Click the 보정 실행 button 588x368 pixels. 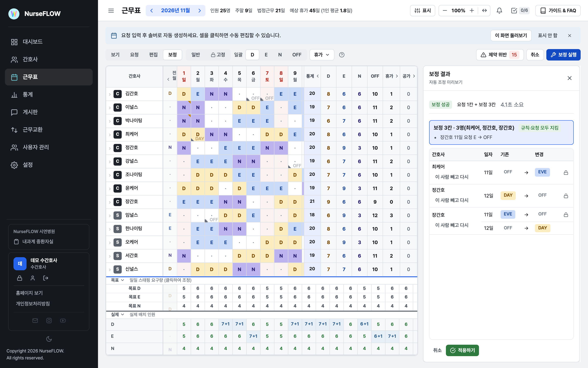click(x=563, y=55)
